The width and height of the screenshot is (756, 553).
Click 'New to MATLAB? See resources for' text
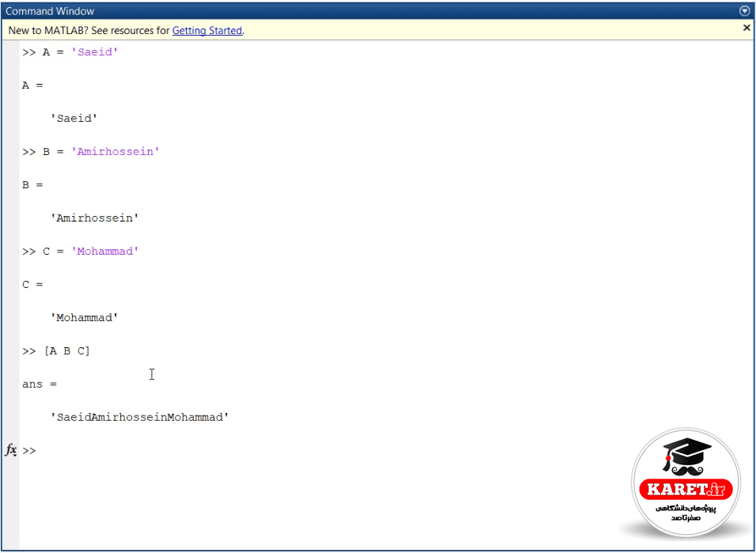point(89,30)
